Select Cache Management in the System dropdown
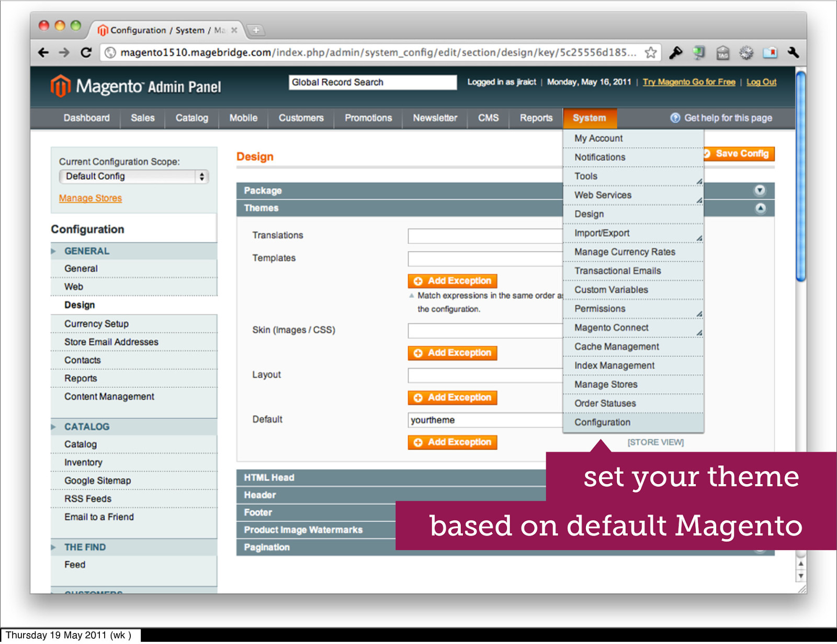The height and width of the screenshot is (644, 837). [x=633, y=347]
